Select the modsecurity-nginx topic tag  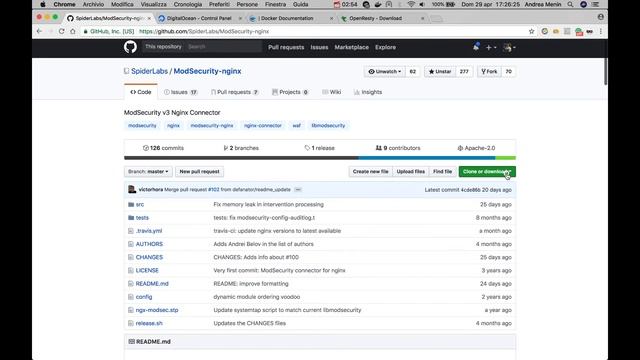click(212, 126)
